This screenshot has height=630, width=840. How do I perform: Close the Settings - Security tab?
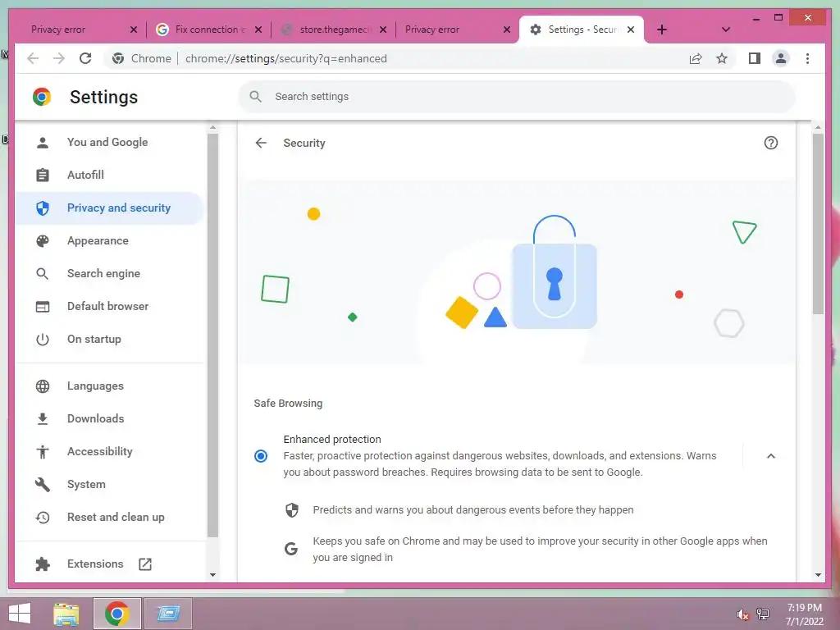[631, 30]
